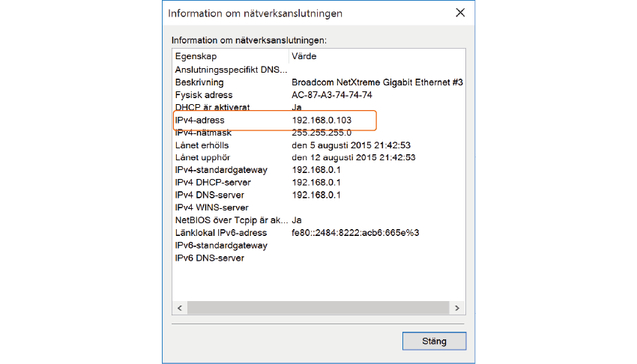Select the IPv4 DNS-server row
The height and width of the screenshot is (364, 637).
click(x=210, y=195)
